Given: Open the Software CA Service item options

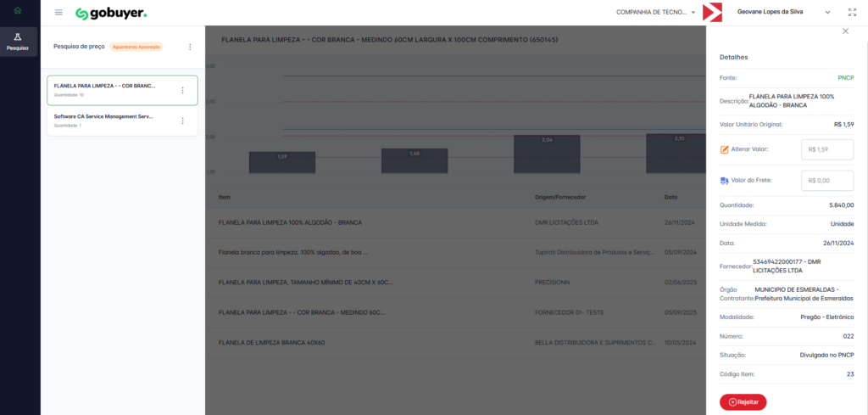Looking at the screenshot, I should tap(182, 121).
